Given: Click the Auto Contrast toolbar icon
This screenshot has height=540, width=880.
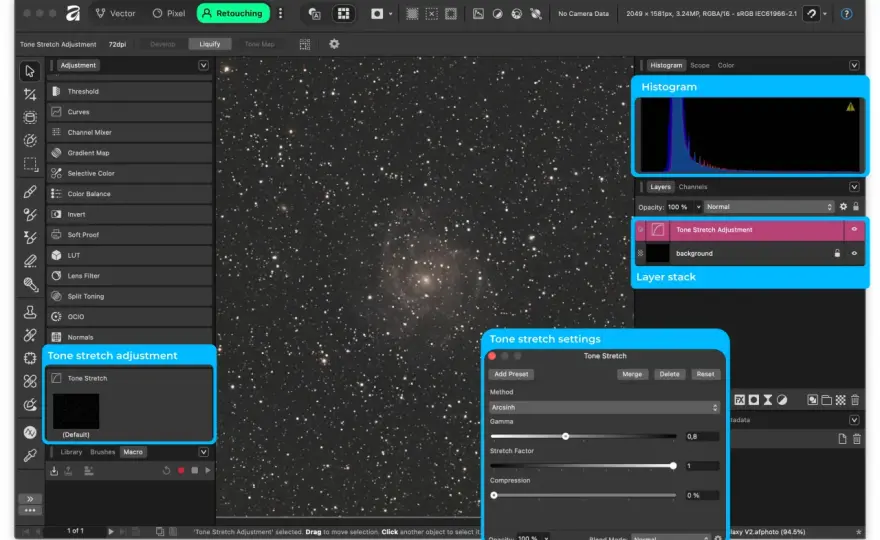Looking at the screenshot, I should [497, 13].
